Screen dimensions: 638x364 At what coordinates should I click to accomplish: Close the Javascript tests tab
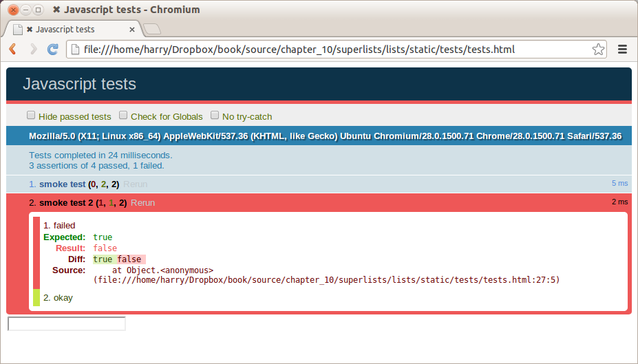click(132, 30)
